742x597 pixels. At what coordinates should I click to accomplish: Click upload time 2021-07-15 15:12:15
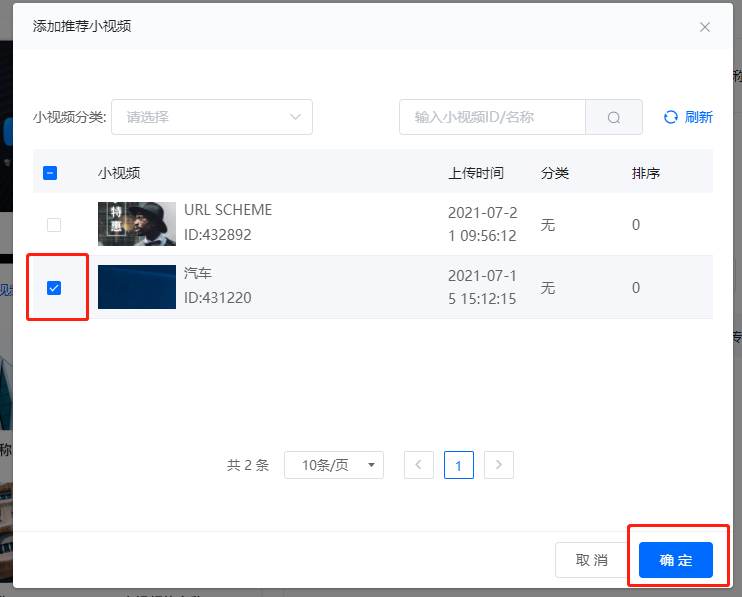pos(482,287)
